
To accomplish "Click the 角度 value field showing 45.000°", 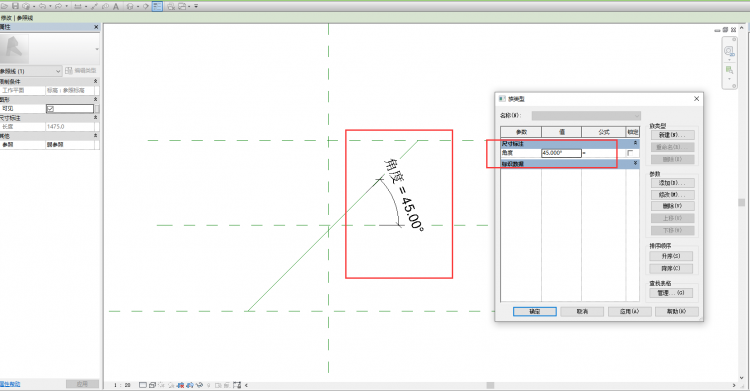I will (561, 153).
